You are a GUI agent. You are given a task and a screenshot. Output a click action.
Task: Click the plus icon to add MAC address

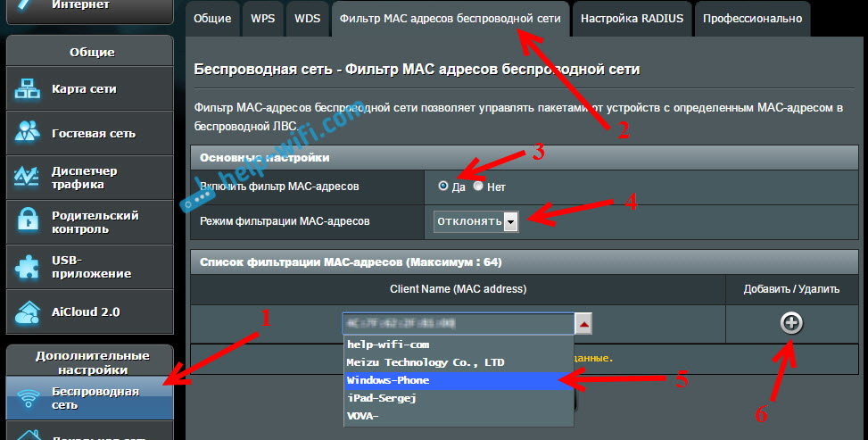pos(790,324)
